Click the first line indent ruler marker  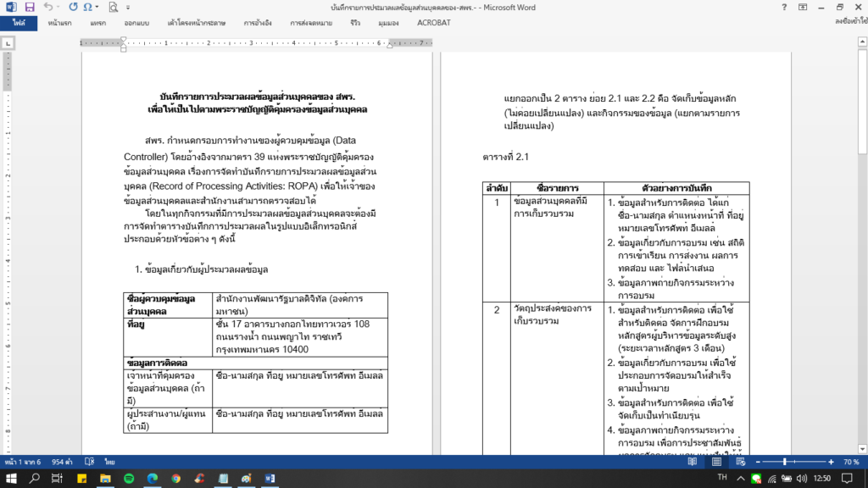(x=124, y=41)
